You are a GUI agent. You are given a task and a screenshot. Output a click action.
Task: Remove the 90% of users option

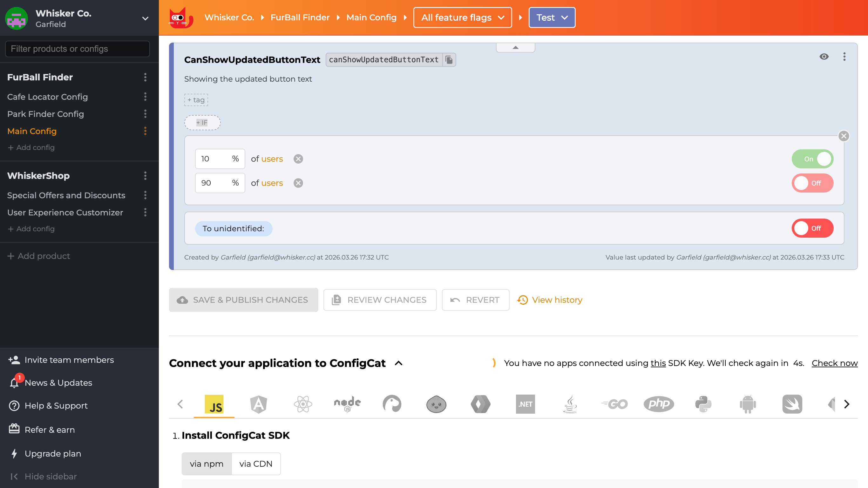click(x=298, y=183)
